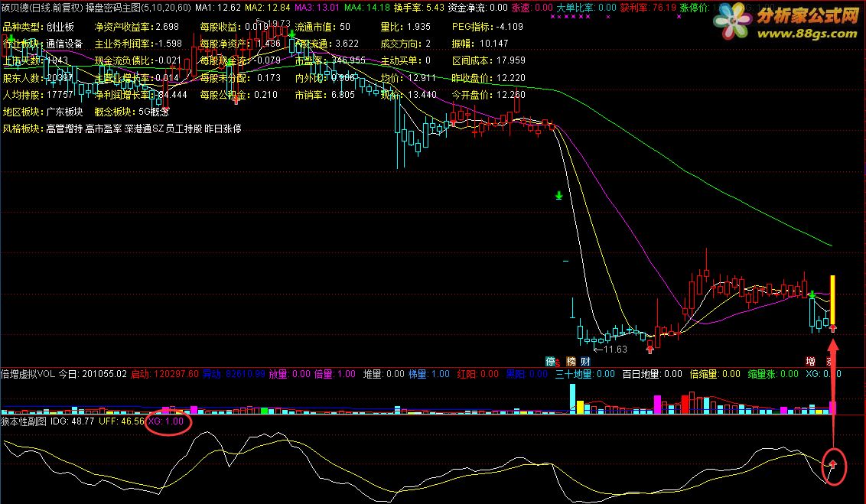Click the indicator name 操盘密码主图(5,10,20,60)

pyautogui.click(x=138, y=8)
